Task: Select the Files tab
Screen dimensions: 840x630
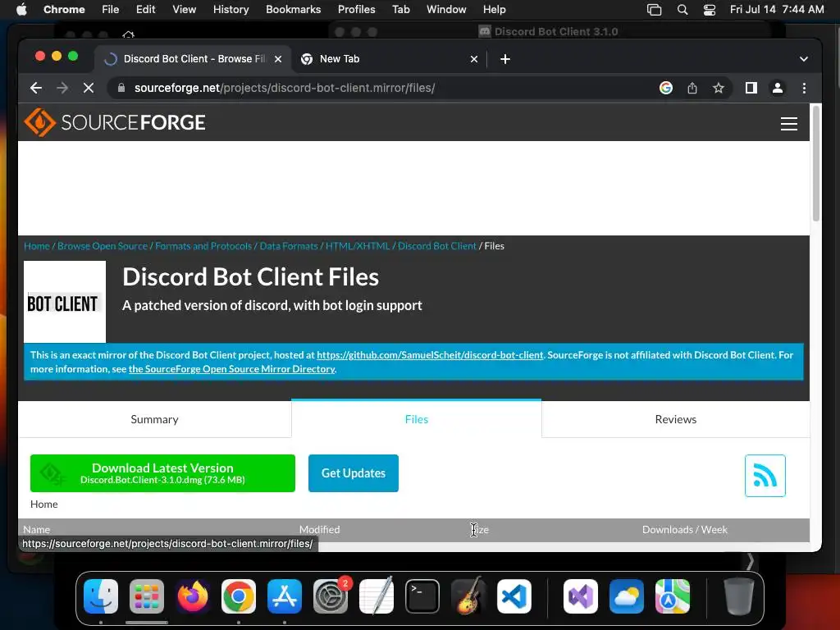Action: 416,419
